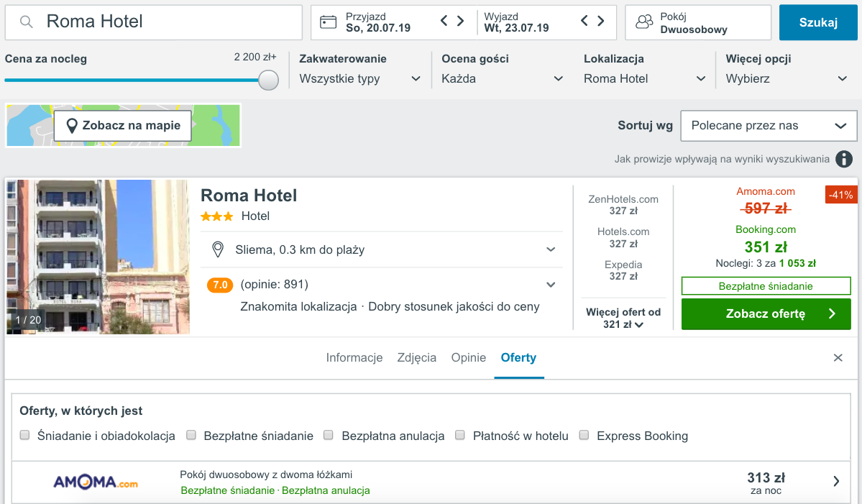
Task: Go to previous check-out date
Action: [584, 21]
